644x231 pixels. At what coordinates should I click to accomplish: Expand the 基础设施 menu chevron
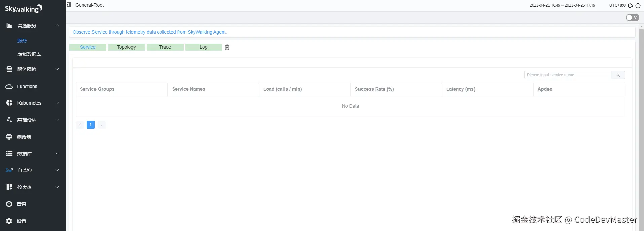57,120
